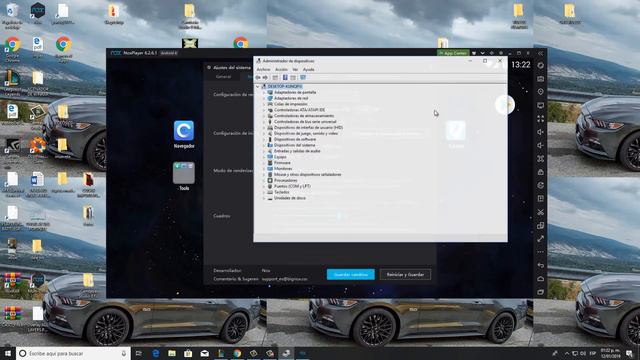This screenshot has width=640, height=360.
Task: Select Controladoras de bus serie universal row
Action: click(305, 122)
